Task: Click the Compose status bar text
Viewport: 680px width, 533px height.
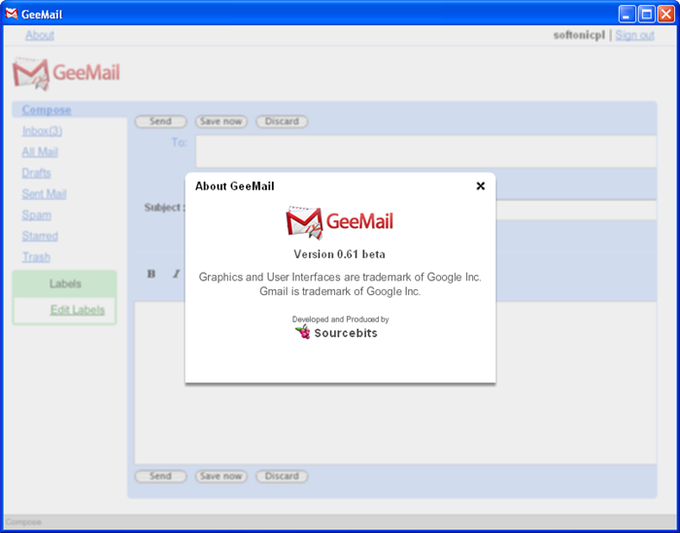Action: [23, 522]
